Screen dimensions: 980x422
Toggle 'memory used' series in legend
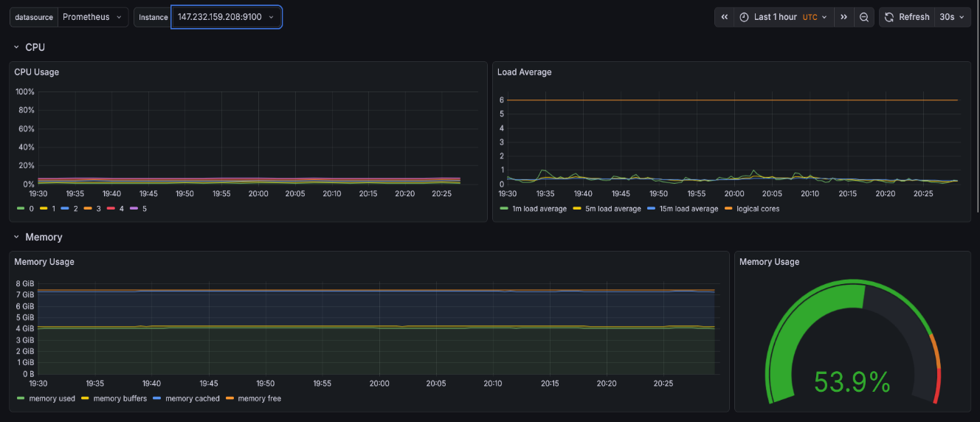(x=52, y=398)
